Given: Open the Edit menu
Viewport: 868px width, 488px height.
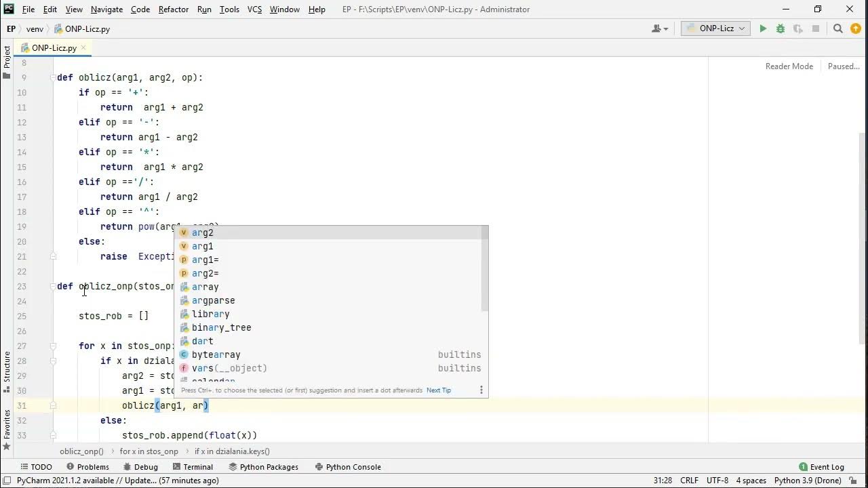Looking at the screenshot, I should point(50,9).
